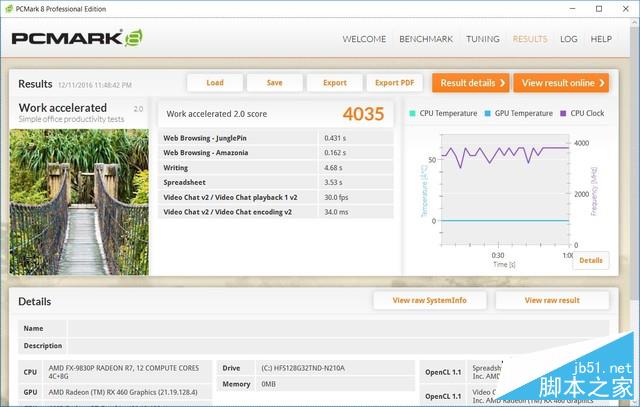
Task: Click the Name input field
Action: (x=338, y=328)
